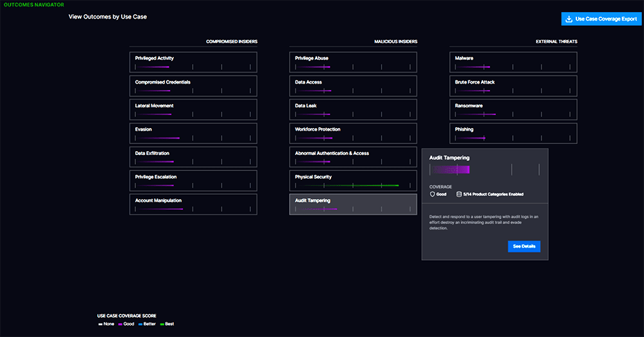Choose the Physical Security card with green bar
644x337 pixels.
(x=353, y=181)
